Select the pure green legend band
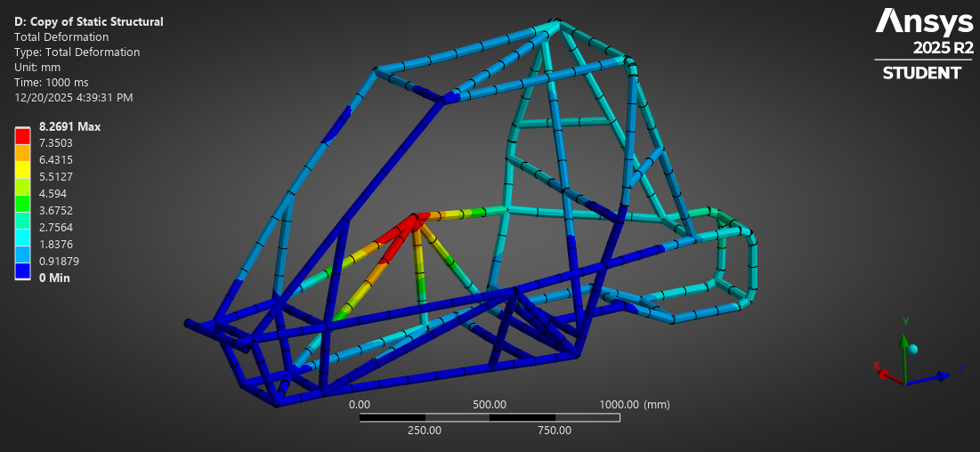 [x=22, y=203]
